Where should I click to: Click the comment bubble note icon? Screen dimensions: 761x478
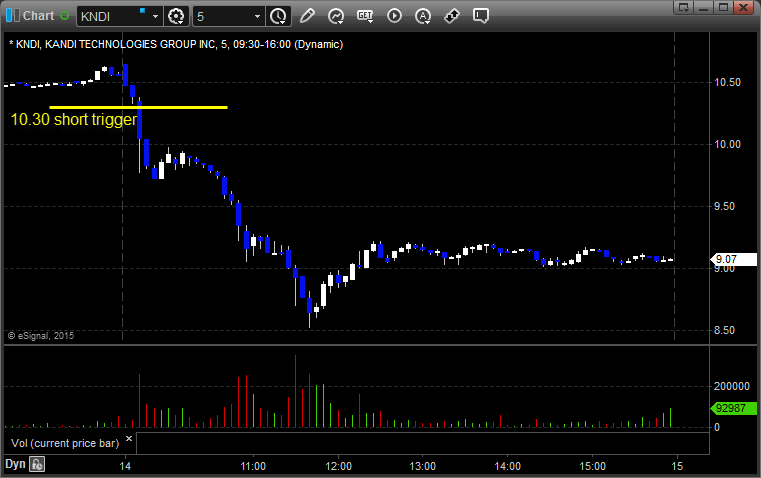(x=480, y=16)
